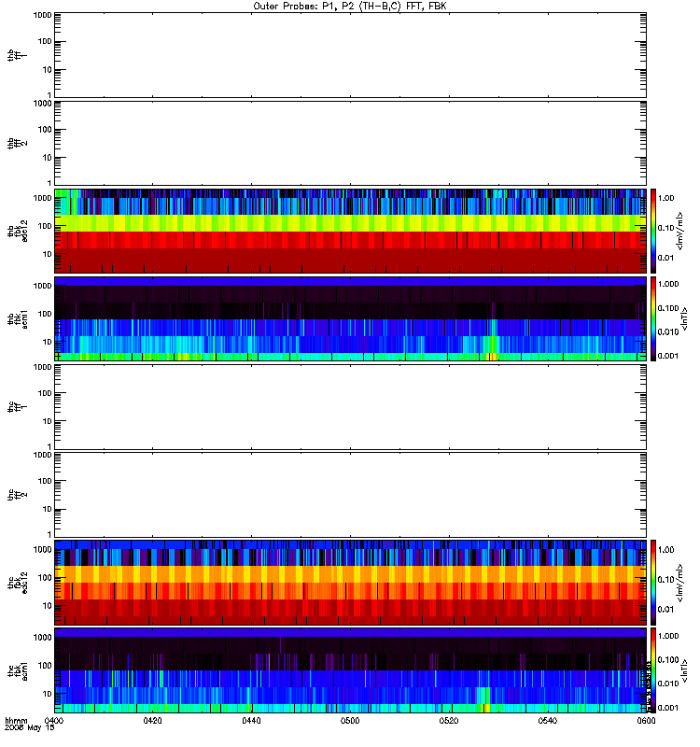Click the 1000 y-tick of thb fff 1 panel
700x747 pixels.
coord(42,15)
